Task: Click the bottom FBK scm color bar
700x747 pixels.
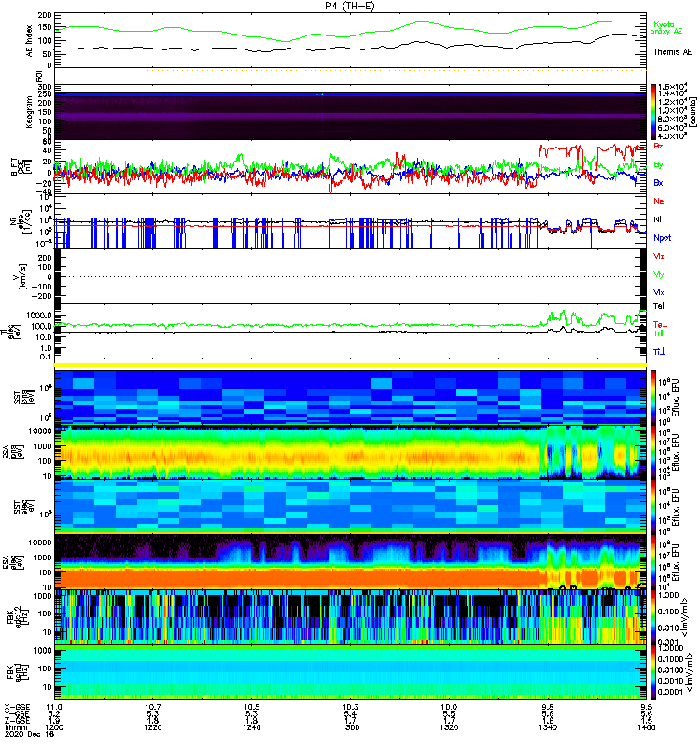Action: tap(653, 672)
